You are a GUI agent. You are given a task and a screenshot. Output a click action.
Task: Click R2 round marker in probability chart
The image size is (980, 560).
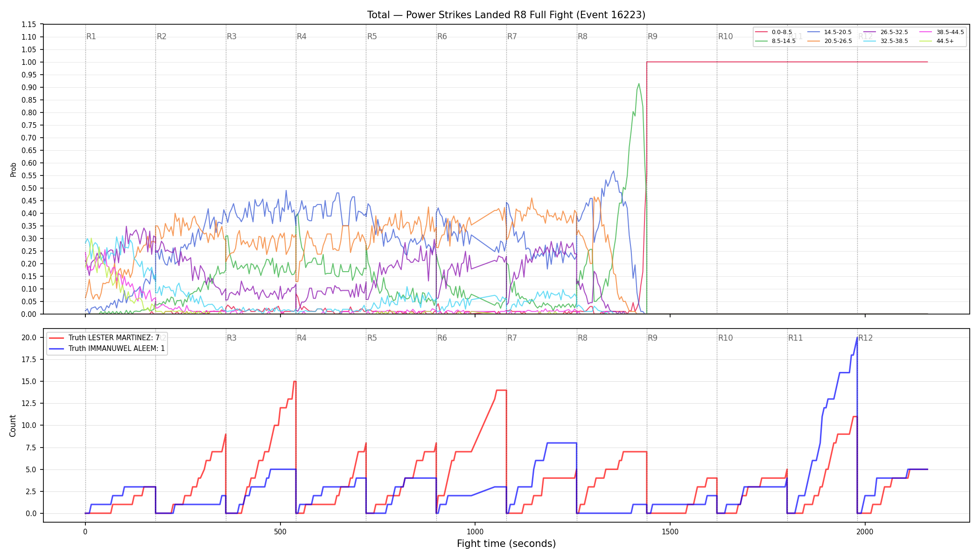point(161,36)
